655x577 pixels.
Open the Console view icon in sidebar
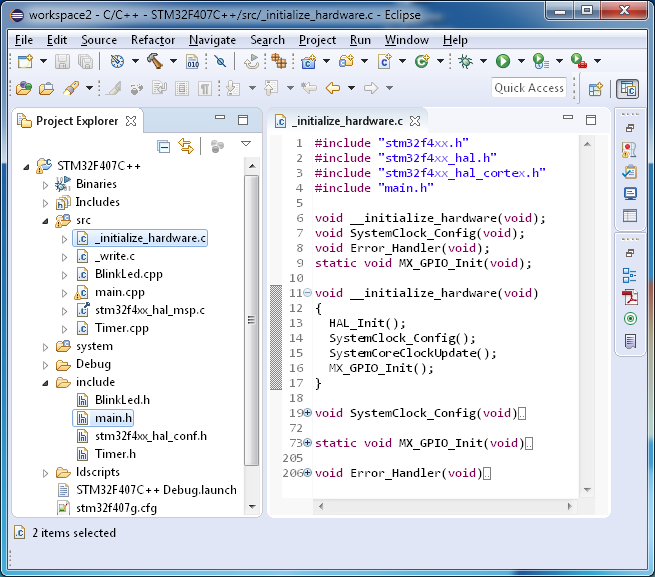click(630, 194)
